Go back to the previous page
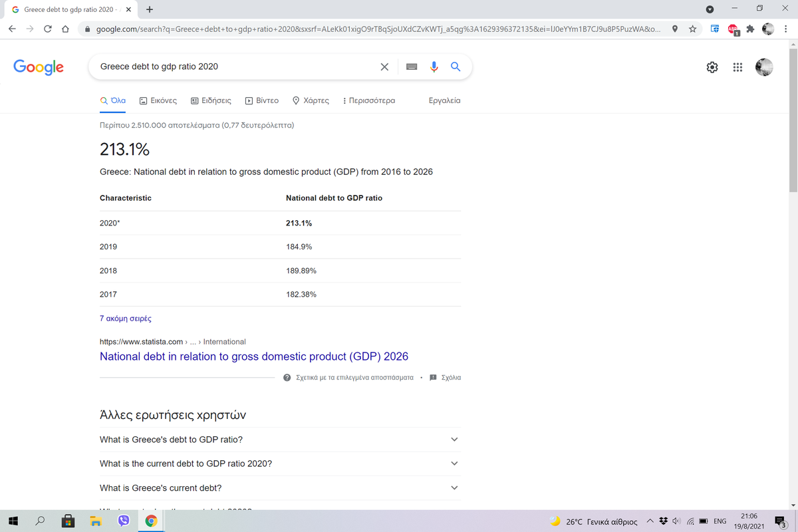Image resolution: width=798 pixels, height=532 pixels. click(13, 29)
